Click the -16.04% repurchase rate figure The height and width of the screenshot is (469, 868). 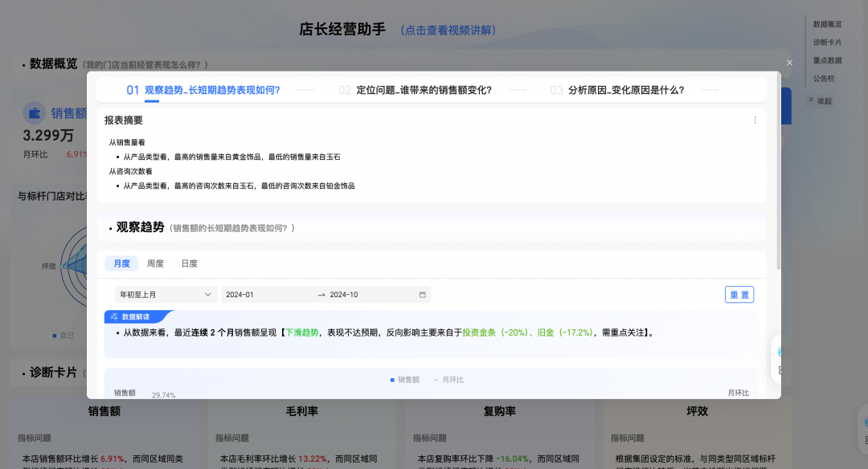512,459
